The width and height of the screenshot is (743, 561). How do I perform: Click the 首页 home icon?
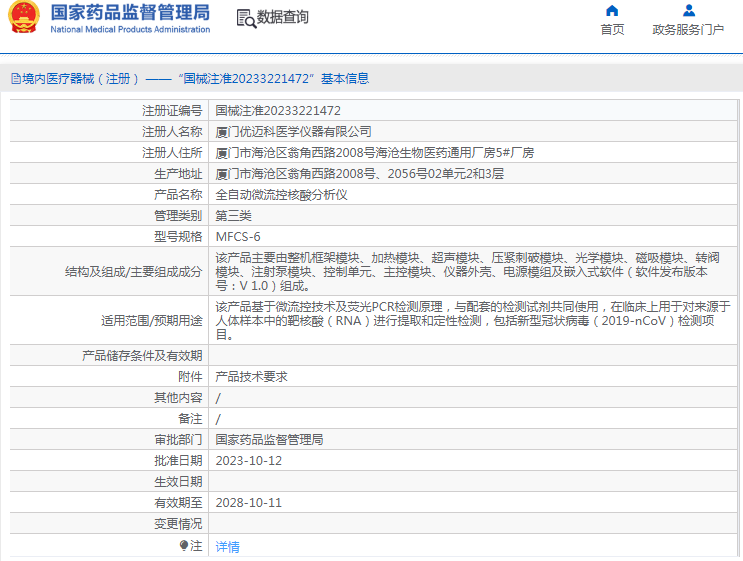coord(612,10)
